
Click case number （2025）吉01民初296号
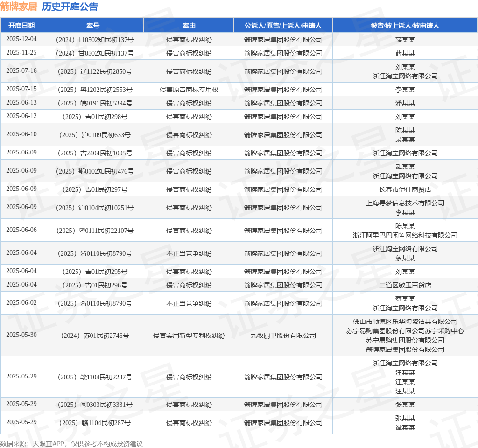(95, 285)
